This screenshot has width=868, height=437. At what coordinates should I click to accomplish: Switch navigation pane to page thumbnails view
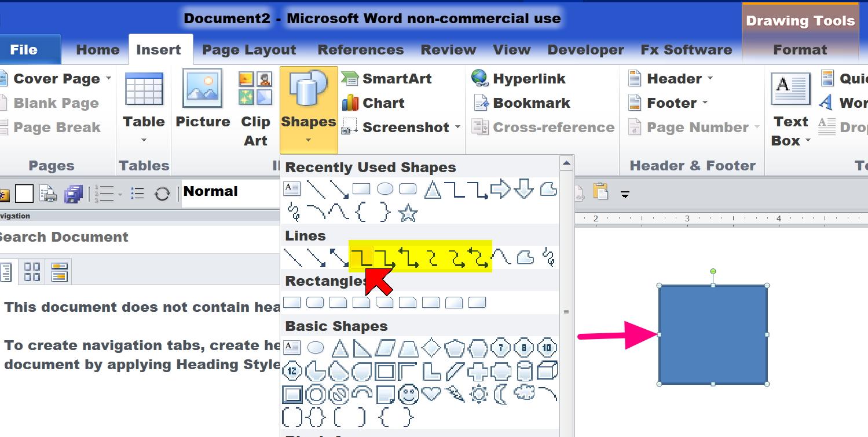(x=32, y=272)
